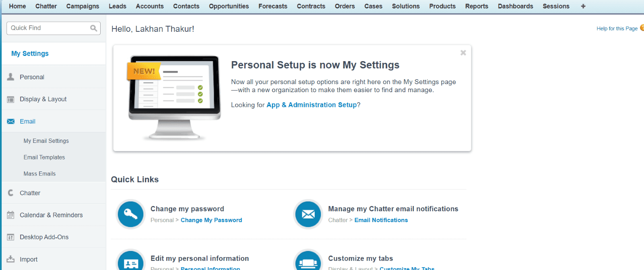Open the Change My Password link
Screen dimensions: 644x270
tap(211, 220)
